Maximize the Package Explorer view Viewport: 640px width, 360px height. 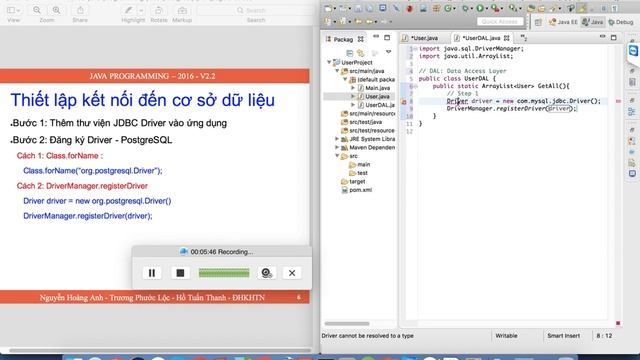387,38
